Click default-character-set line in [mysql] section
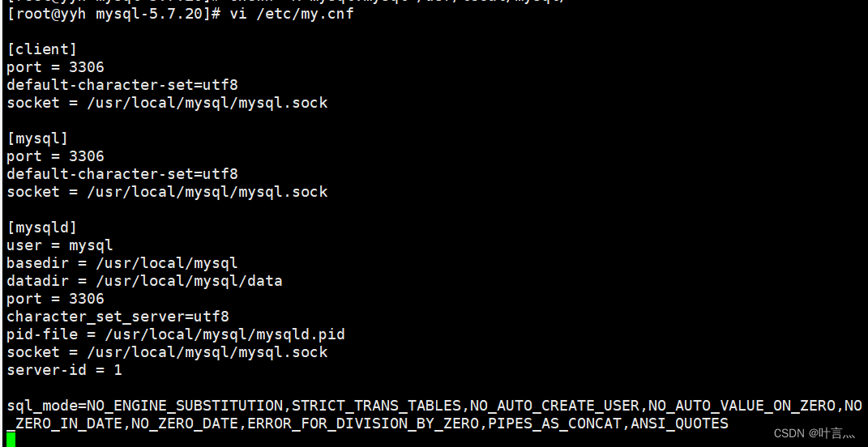The width and height of the screenshot is (868, 447). [122, 174]
